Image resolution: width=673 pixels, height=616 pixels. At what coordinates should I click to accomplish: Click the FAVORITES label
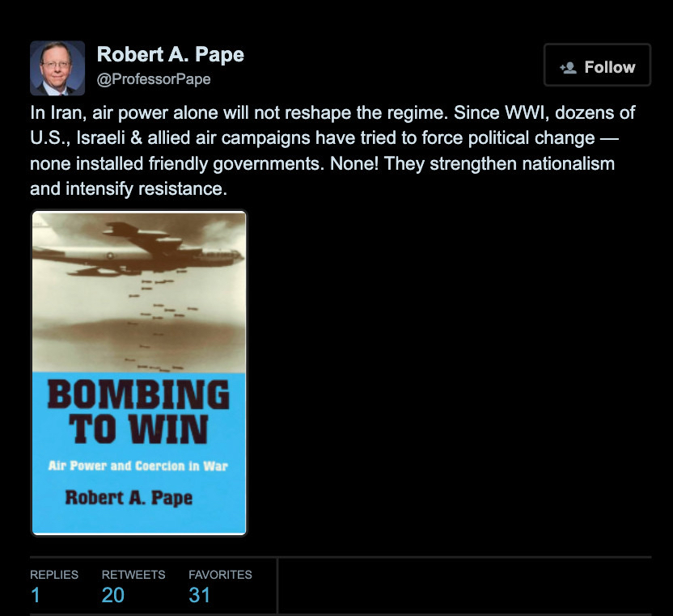pos(220,575)
